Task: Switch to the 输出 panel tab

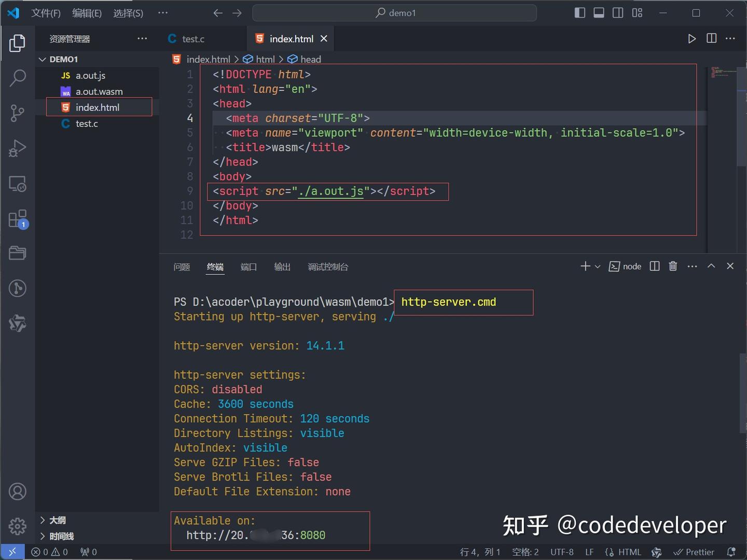Action: tap(282, 267)
